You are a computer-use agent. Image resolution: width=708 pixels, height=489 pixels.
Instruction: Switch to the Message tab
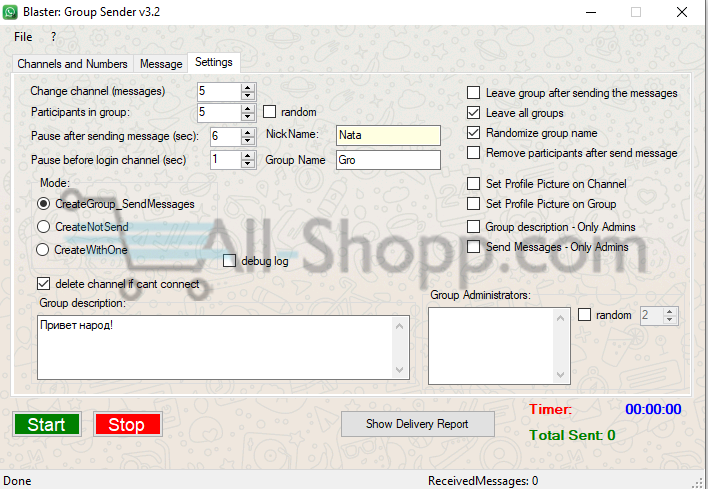(161, 64)
